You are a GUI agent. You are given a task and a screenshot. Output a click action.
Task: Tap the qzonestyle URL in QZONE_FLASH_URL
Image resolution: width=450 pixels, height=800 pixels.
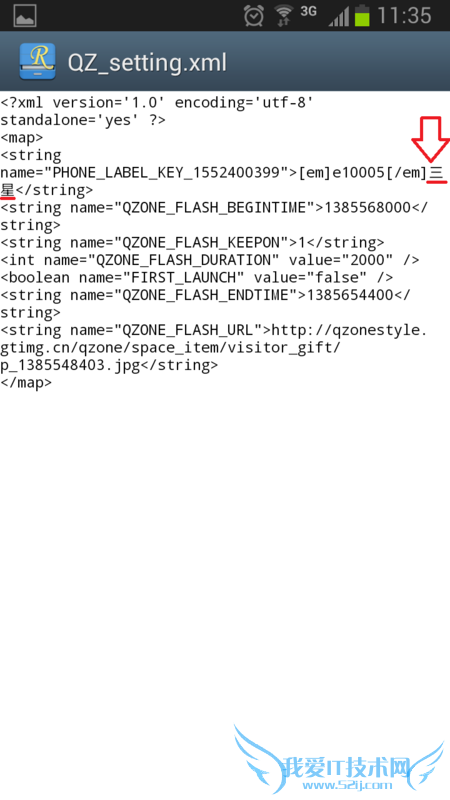[x=213, y=347]
